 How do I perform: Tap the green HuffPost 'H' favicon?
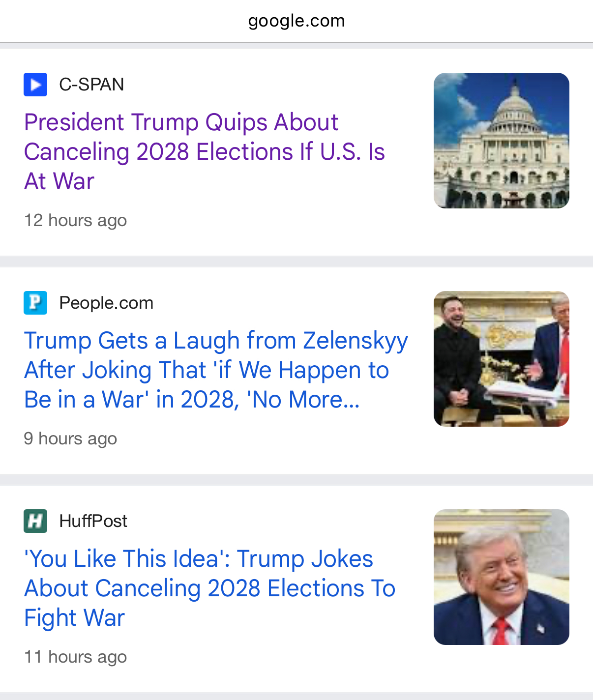click(35, 521)
